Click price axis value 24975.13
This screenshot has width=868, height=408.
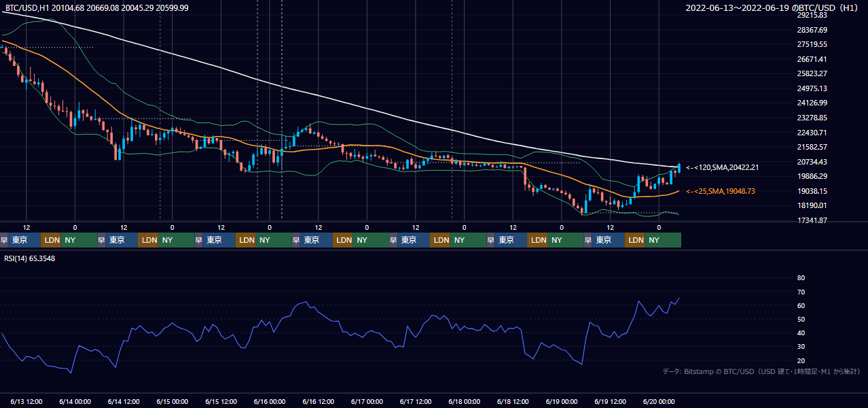[x=812, y=88]
